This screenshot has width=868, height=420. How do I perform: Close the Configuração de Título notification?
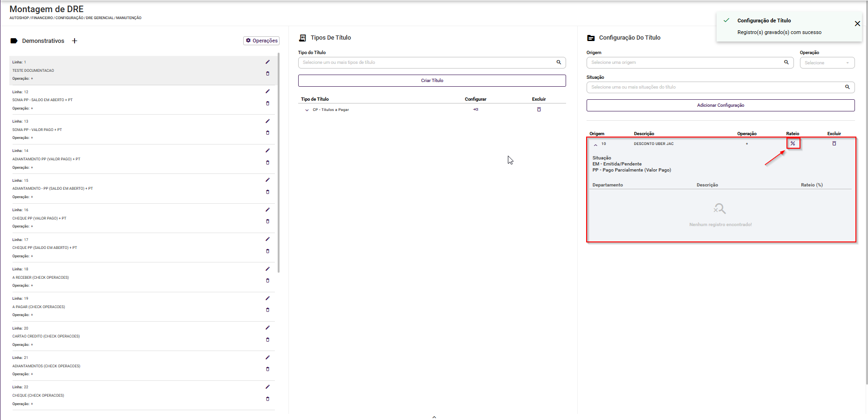coord(857,24)
